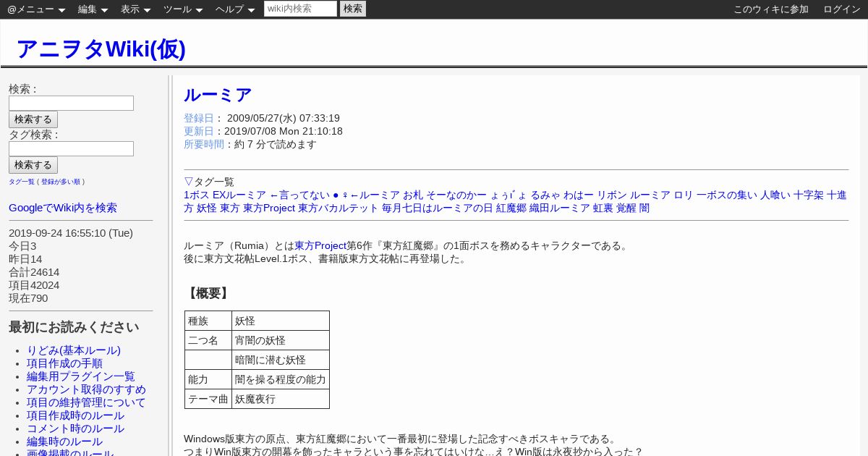868x456 pixels.
Task: Open 項目作成の手順 sidebar link
Action: click(x=64, y=363)
